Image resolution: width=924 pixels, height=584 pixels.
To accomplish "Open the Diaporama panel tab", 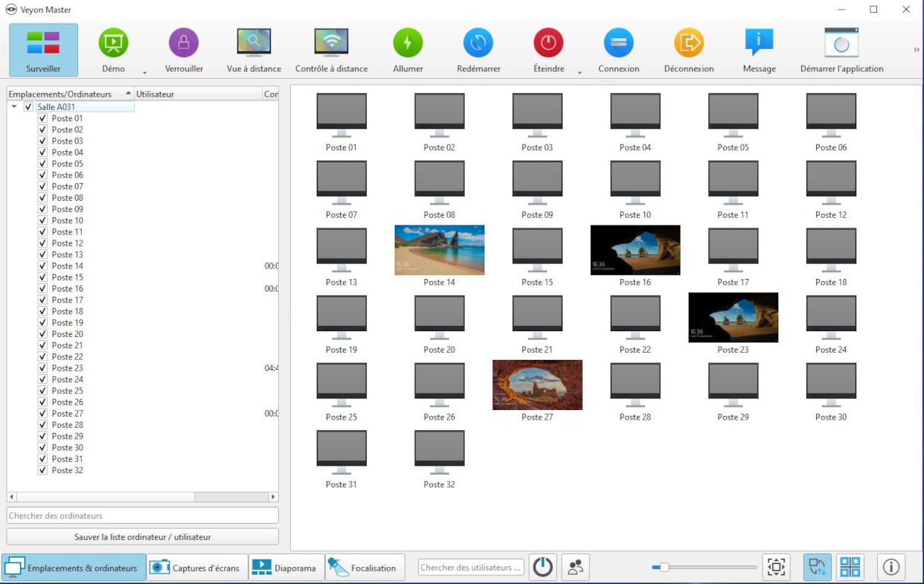I will tap(286, 568).
